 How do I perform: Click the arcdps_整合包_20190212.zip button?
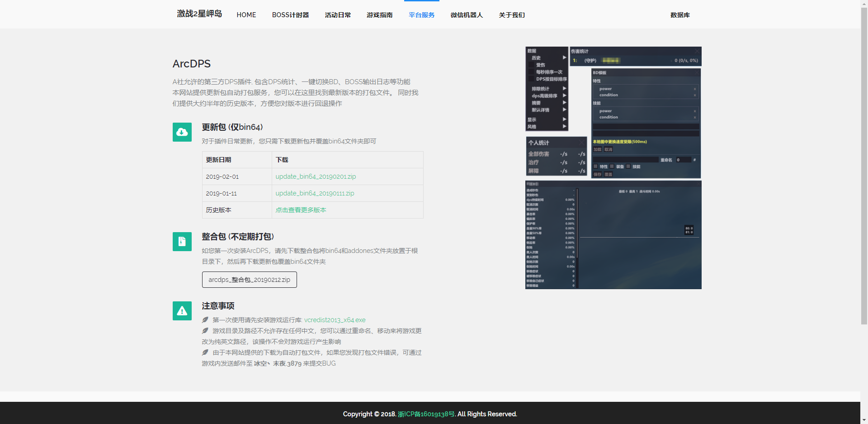[250, 280]
